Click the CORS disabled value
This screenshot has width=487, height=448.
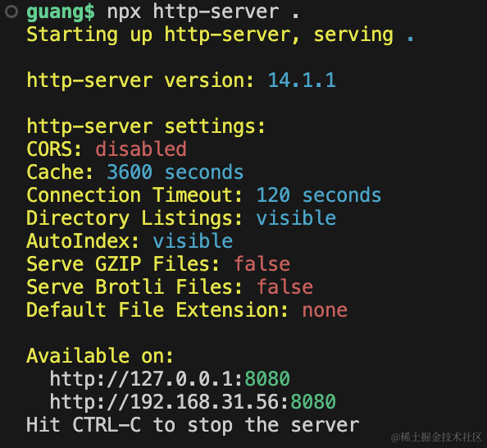click(x=141, y=149)
